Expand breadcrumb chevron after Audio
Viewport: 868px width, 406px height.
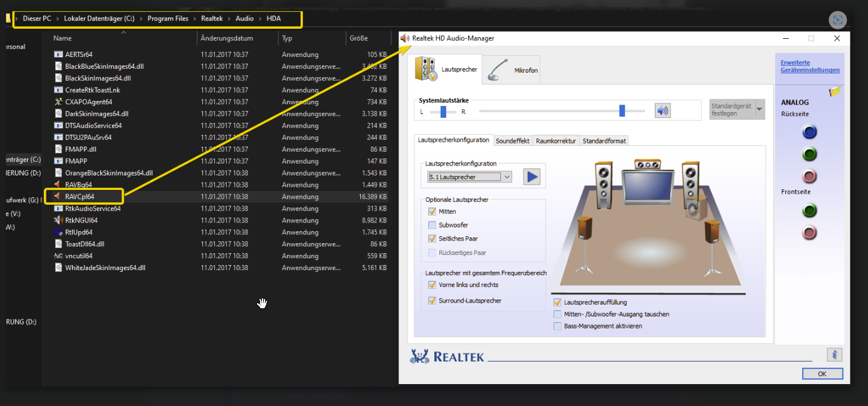[260, 19]
